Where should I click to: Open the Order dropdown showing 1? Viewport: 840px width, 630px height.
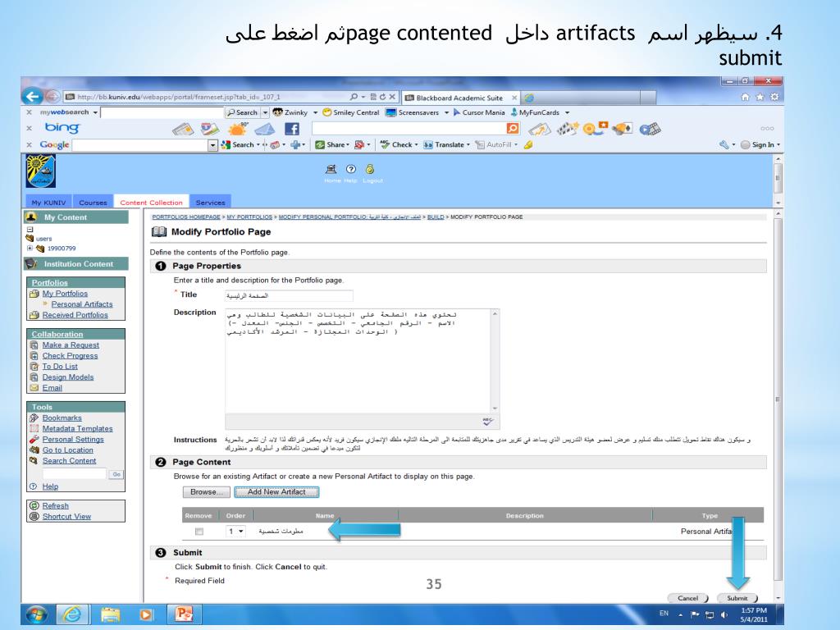tap(235, 532)
